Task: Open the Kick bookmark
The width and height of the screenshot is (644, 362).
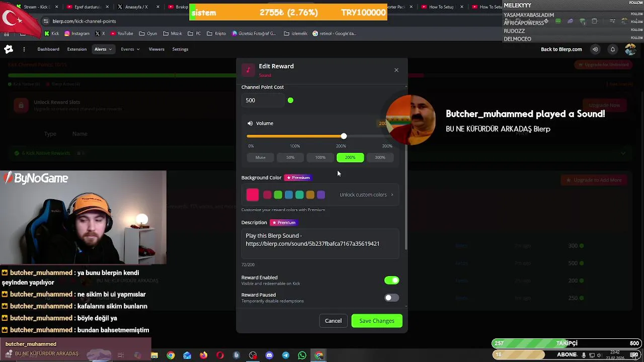Action: 52,34
